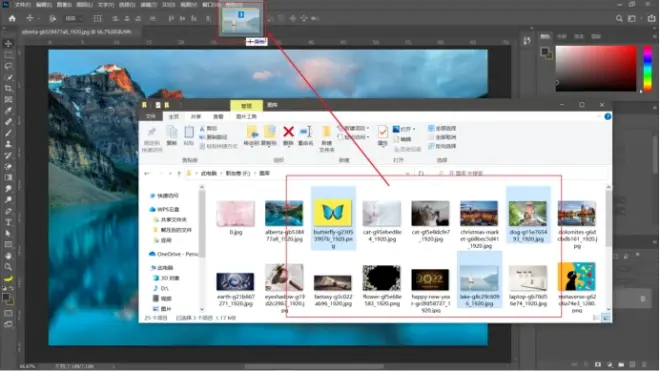Select 3D 对象 in Explorer navigation pane

pos(167,278)
